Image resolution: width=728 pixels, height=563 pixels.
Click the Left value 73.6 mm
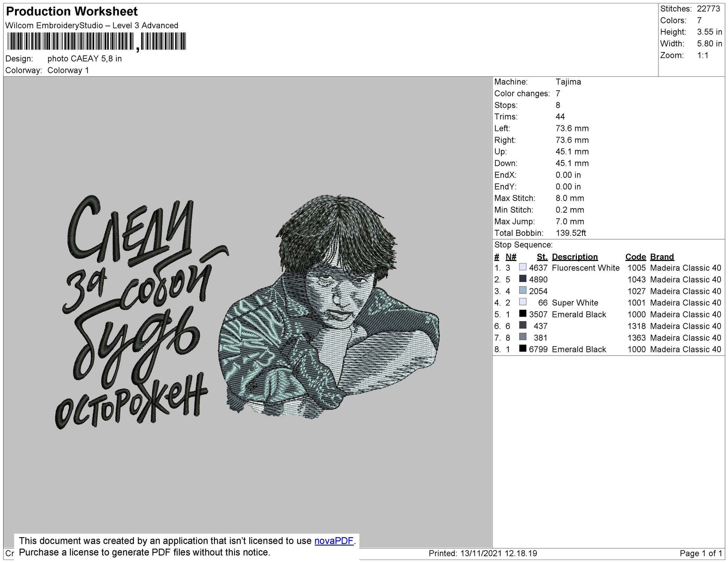point(572,128)
